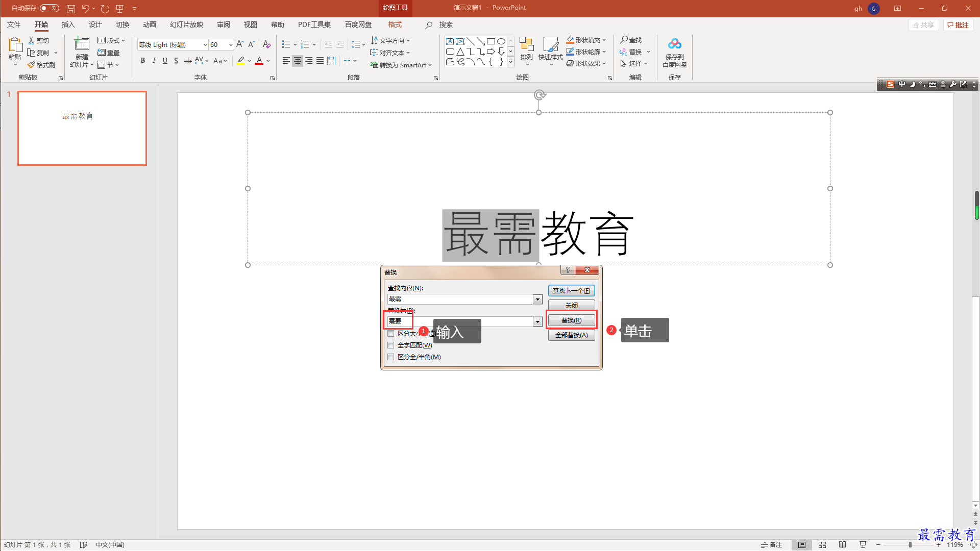
Task: Open Shape Effects (形状效果) dropdown
Action: tap(586, 63)
